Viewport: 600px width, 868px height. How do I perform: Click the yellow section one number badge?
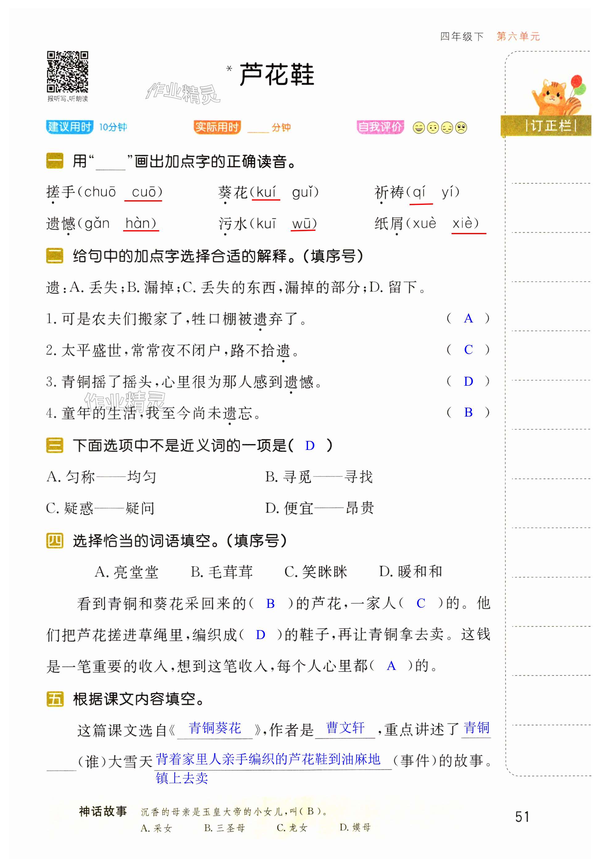pos(55,161)
